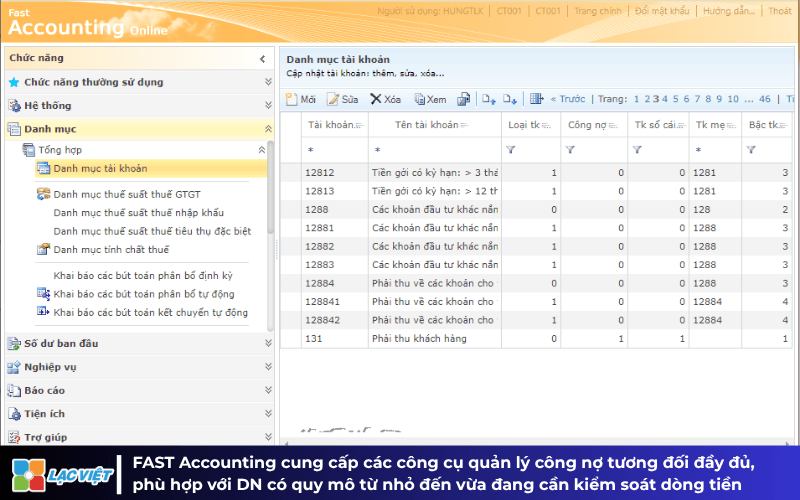Open filter funnel under Bậc tk column
The width and height of the screenshot is (800, 500).
tap(751, 150)
